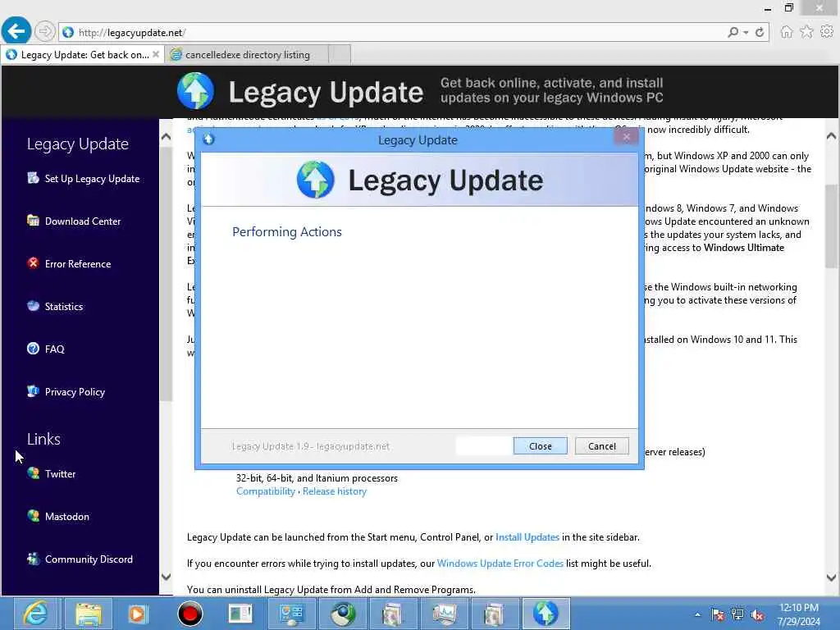Screen dimensions: 840x630
Task: Click the Home icon in browser
Action: (786, 32)
